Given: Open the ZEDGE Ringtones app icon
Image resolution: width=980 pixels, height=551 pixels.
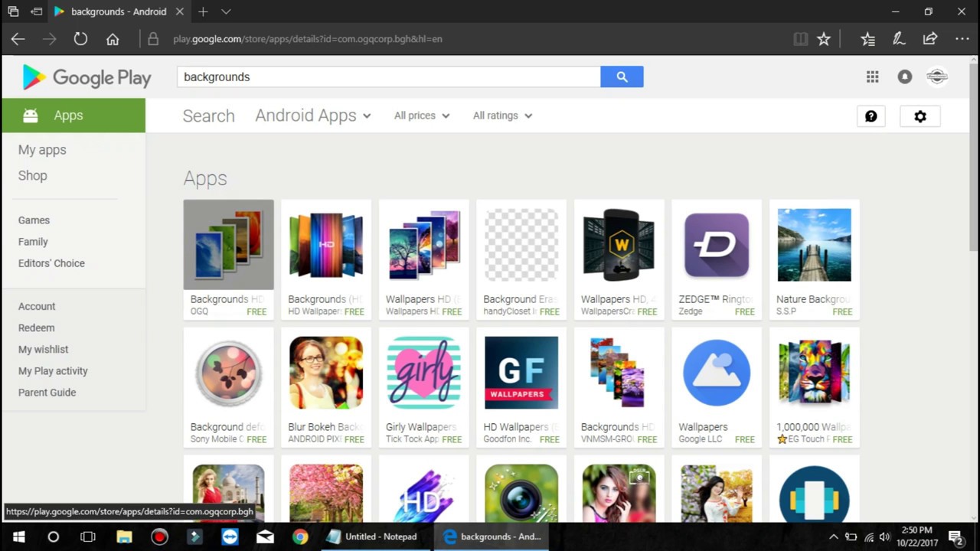Looking at the screenshot, I should [717, 245].
